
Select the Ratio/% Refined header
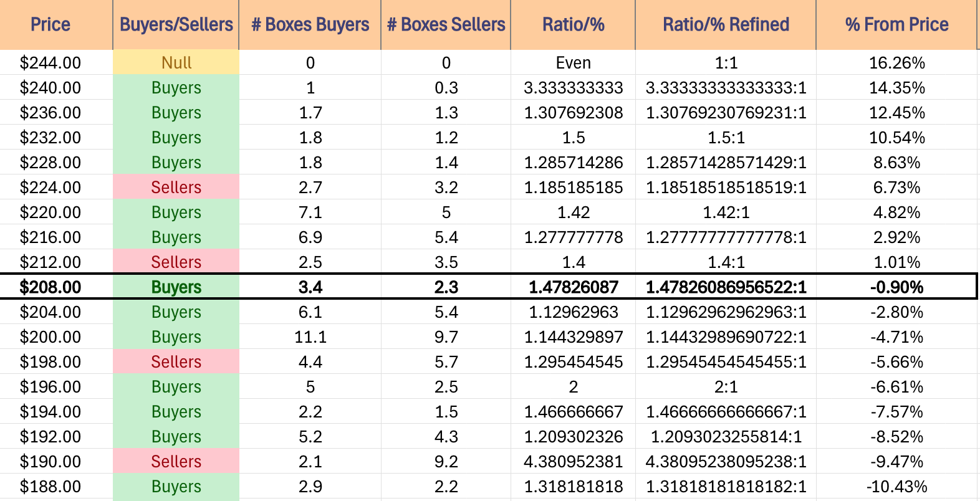pyautogui.click(x=726, y=25)
